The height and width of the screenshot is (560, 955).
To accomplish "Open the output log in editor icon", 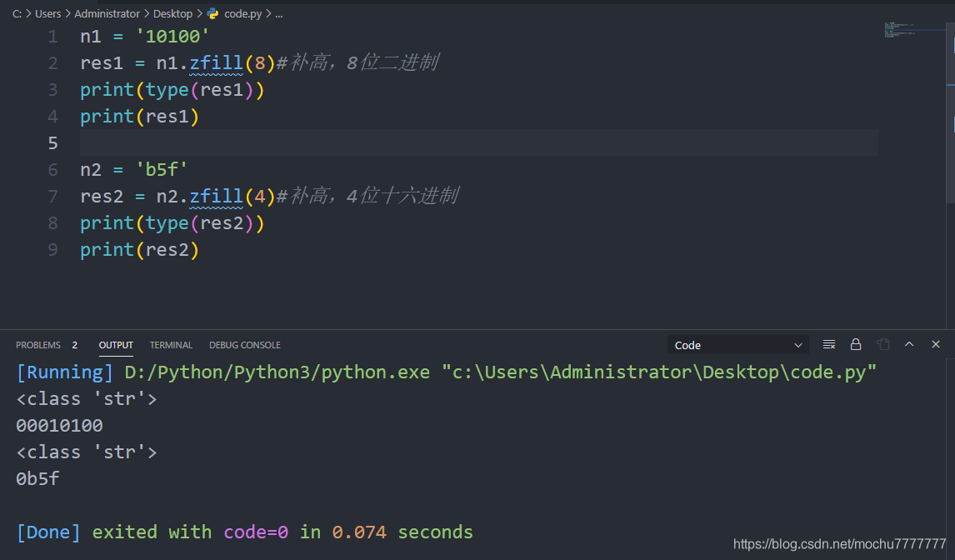I will [x=883, y=345].
